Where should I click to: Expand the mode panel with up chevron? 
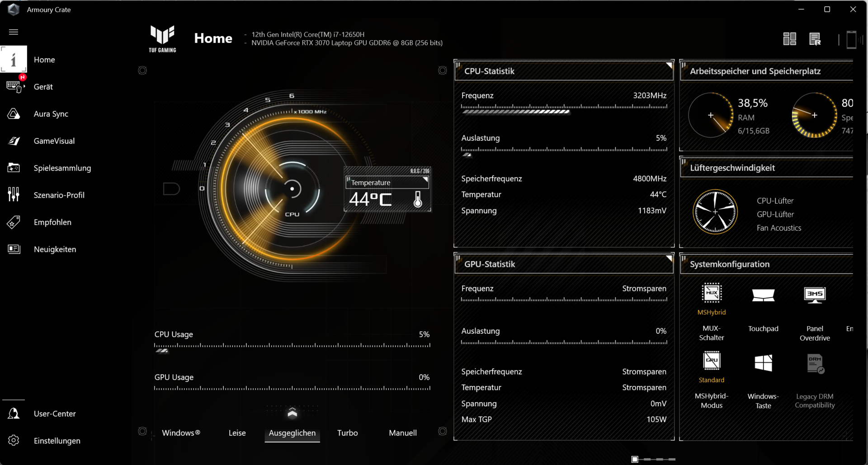[292, 413]
